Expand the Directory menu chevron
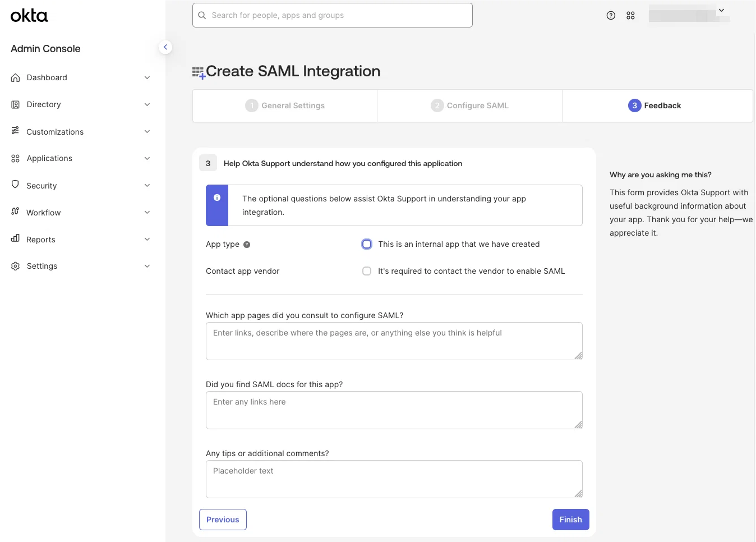Image resolution: width=756 pixels, height=542 pixels. (x=147, y=104)
